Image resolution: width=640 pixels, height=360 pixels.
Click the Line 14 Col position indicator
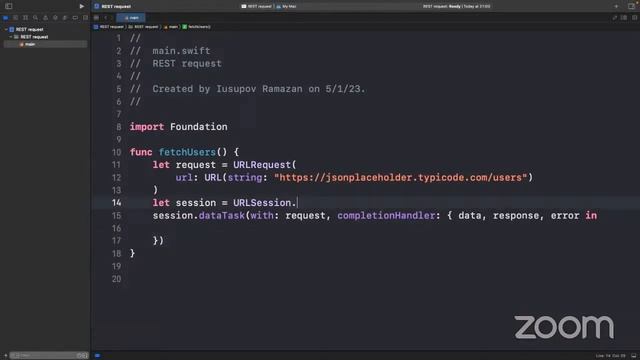[610, 356]
